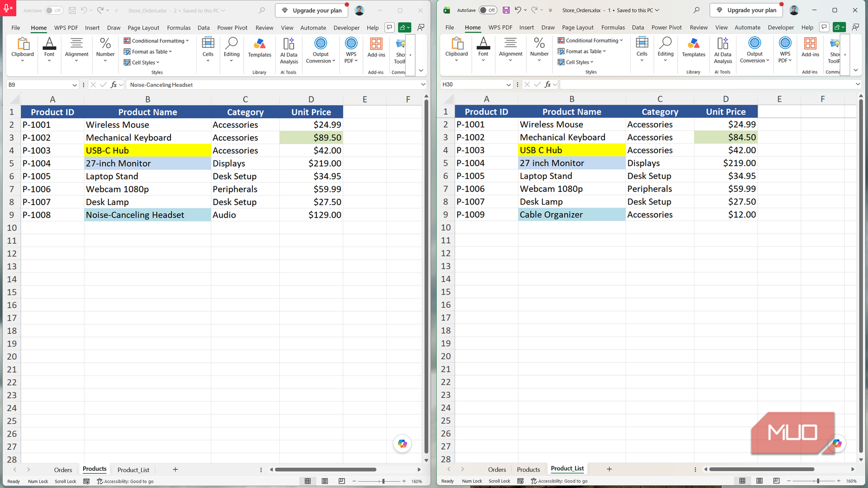868x488 pixels.
Task: Launch AI Data Analysis in right window
Action: (x=723, y=50)
